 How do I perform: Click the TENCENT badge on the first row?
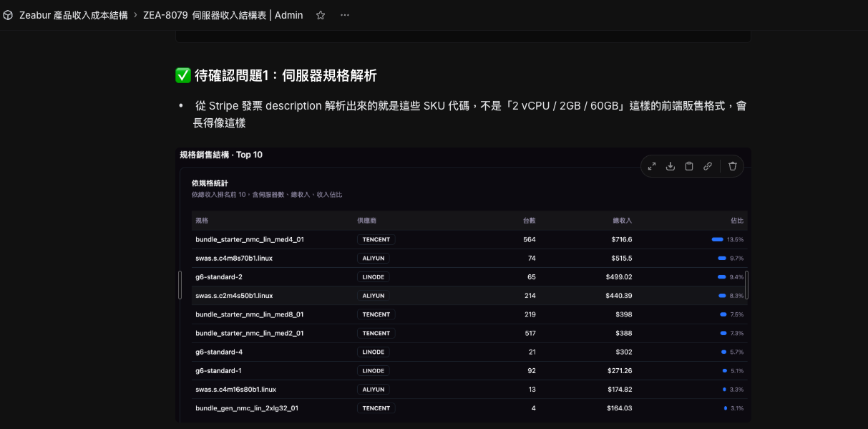tap(376, 238)
